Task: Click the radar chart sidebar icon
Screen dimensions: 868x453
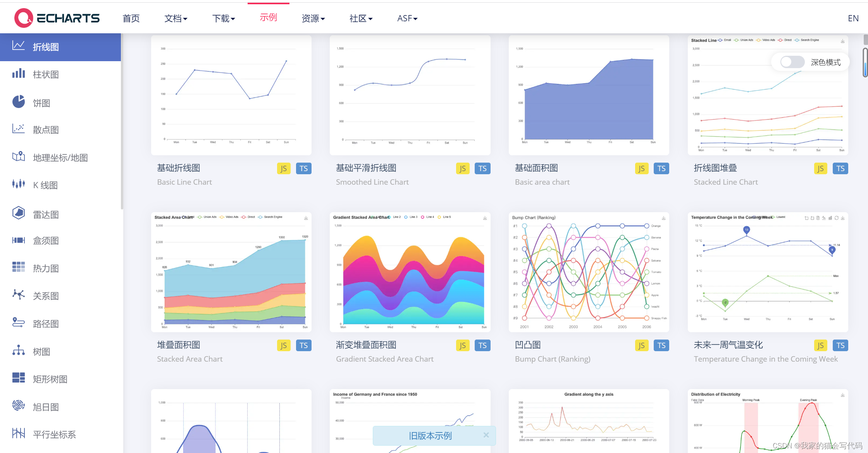Action: pos(18,213)
